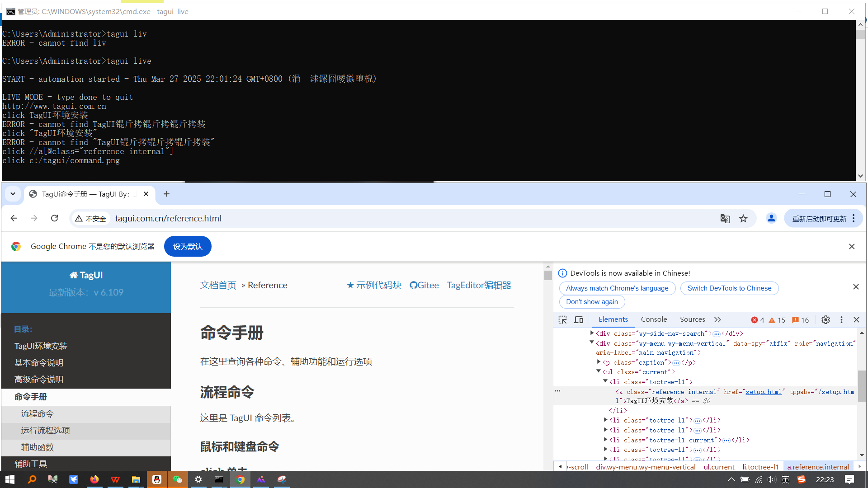868x488 pixels.
Task: Open the tab search dropdown arrow
Action: pyautogui.click(x=13, y=194)
